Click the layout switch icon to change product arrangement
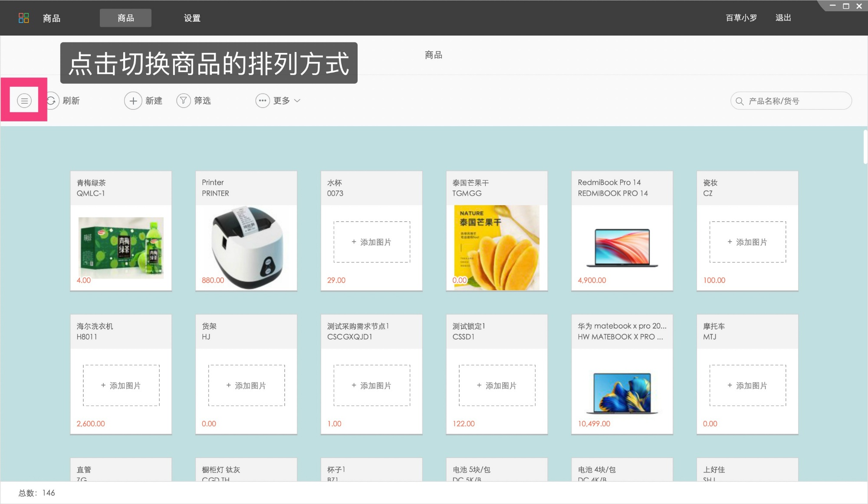 coord(24,100)
